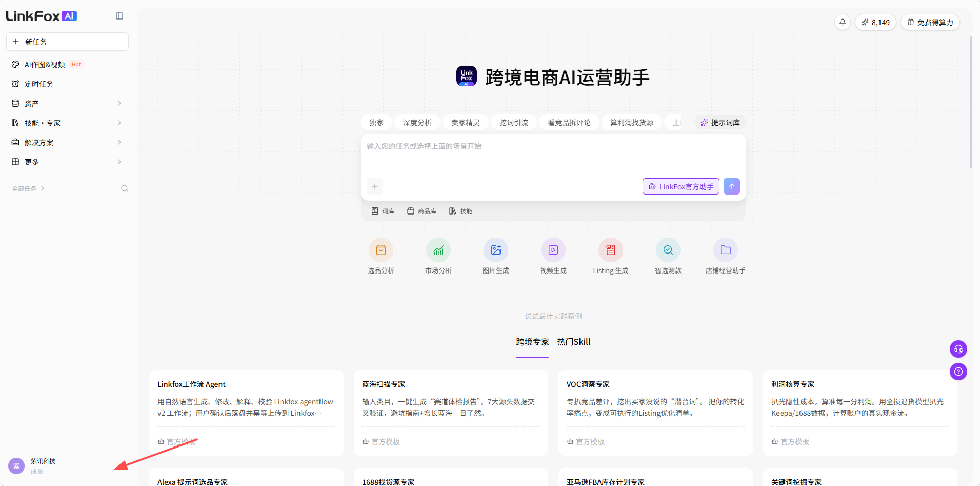Open the 图片生成 shortcut
This screenshot has width=980, height=486.
click(496, 256)
